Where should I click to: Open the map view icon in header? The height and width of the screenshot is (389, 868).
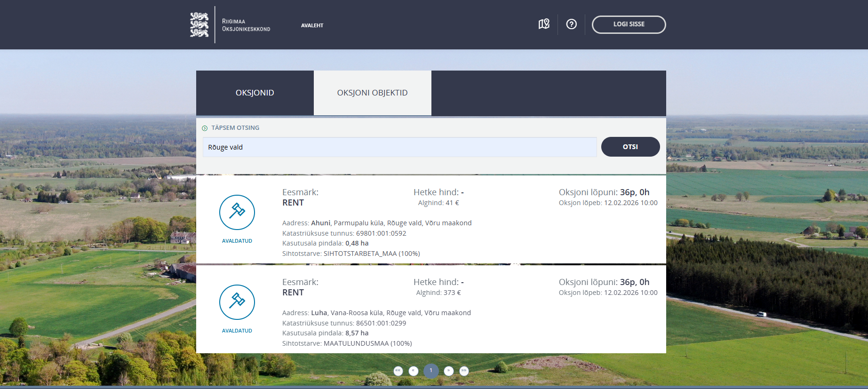click(544, 24)
